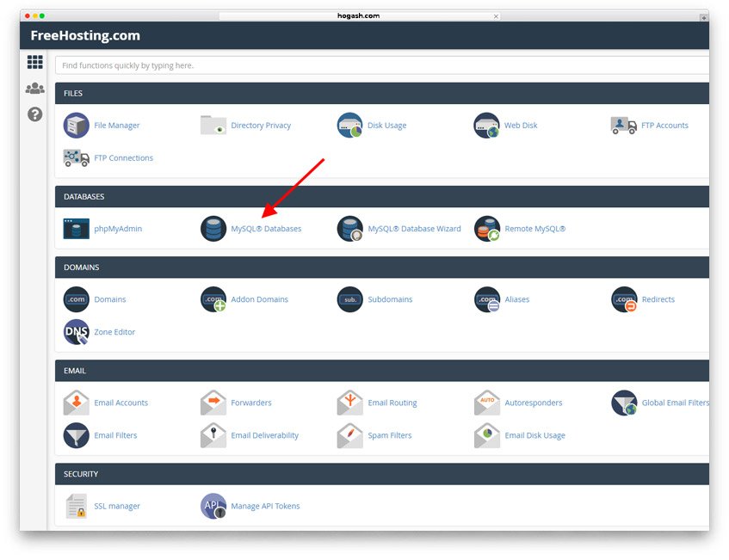The image size is (729, 560).
Task: Open the FTP Connections link
Action: pyautogui.click(x=123, y=158)
